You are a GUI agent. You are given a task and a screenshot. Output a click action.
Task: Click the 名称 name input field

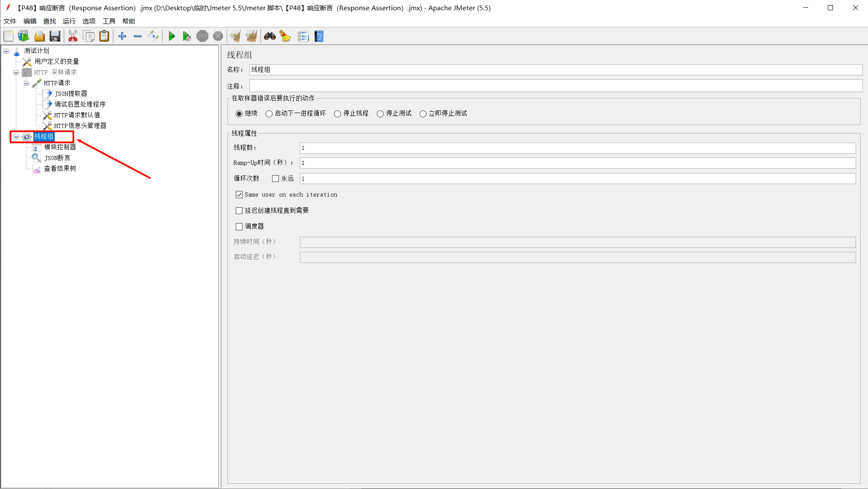pyautogui.click(x=556, y=70)
